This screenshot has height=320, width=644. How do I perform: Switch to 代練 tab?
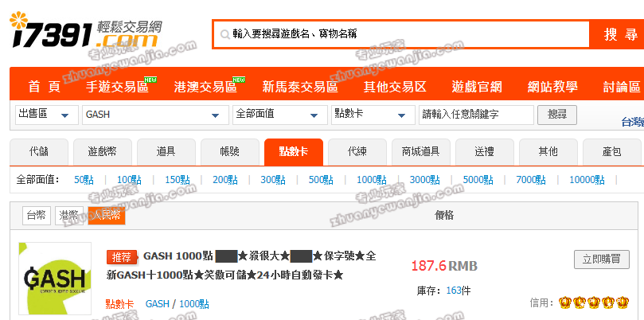coord(357,152)
